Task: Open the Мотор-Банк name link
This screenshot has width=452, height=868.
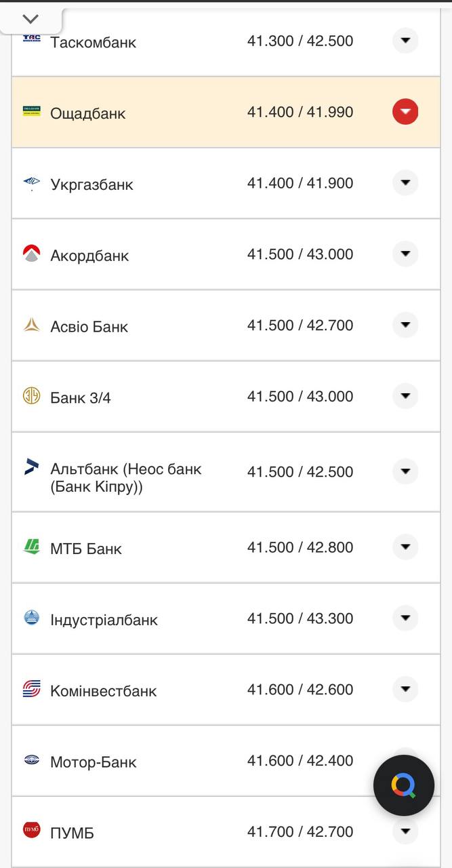Action: [x=93, y=762]
